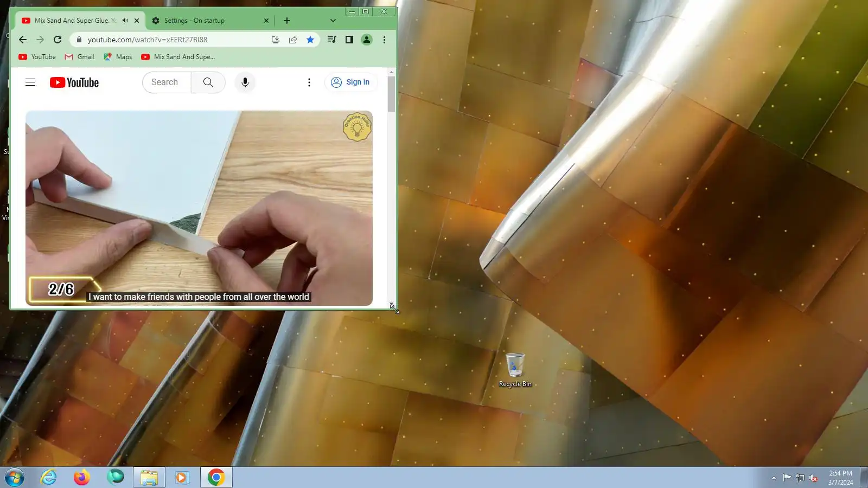The height and width of the screenshot is (488, 868).
Task: Open a new tab
Action: click(287, 21)
